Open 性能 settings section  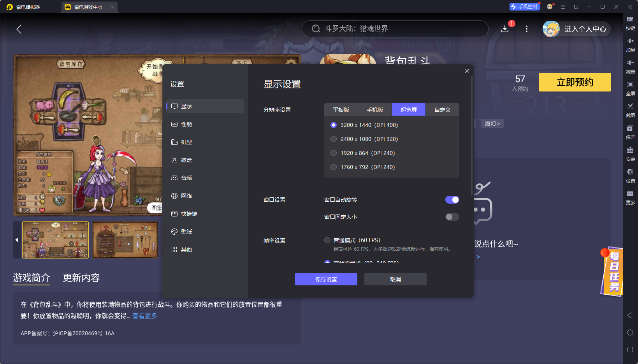[205, 124]
